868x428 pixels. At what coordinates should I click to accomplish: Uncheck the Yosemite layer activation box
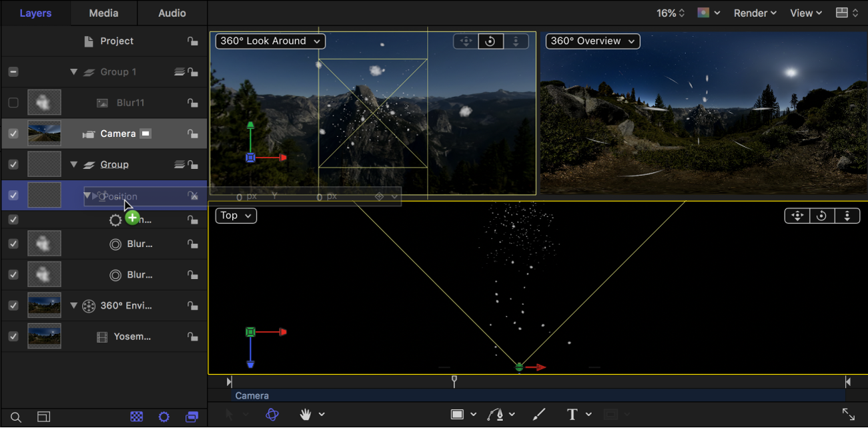click(x=12, y=337)
